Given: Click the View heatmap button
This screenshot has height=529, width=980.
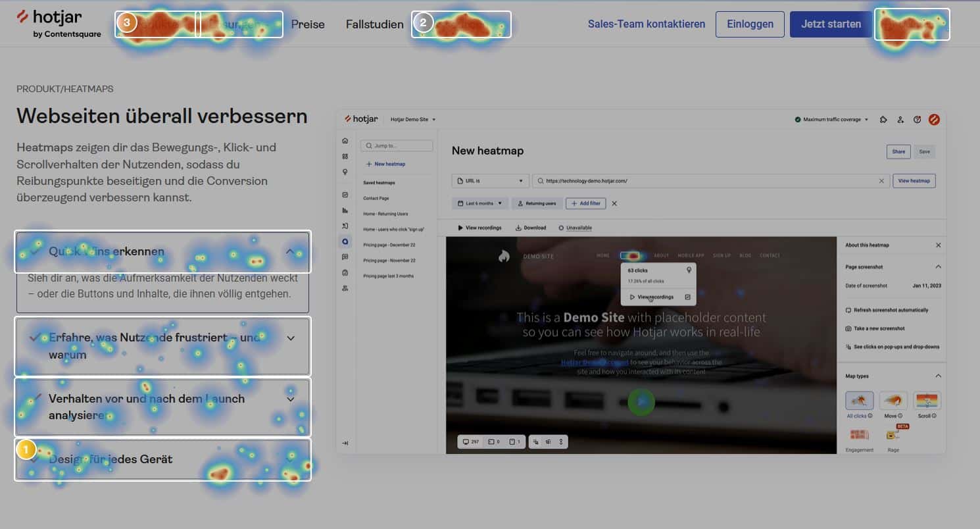Looking at the screenshot, I should [914, 180].
